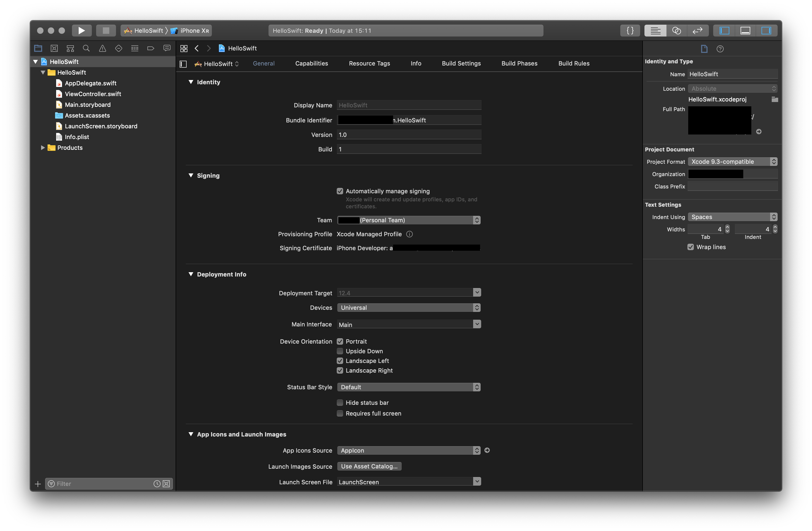Open the Status Bar Style dropdown
812x531 pixels.
pos(408,387)
